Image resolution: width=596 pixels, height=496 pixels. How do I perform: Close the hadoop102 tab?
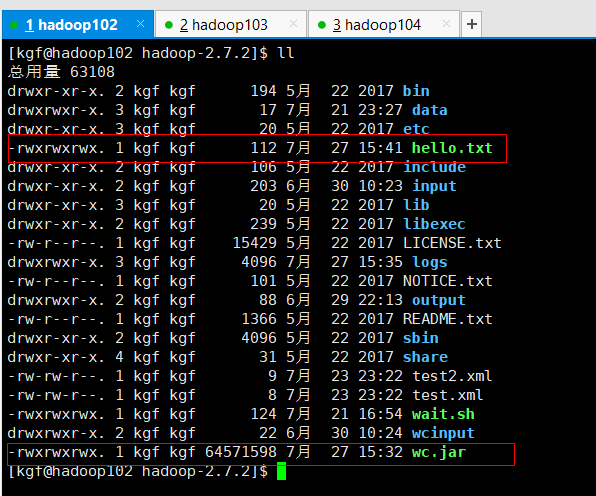coord(140,24)
